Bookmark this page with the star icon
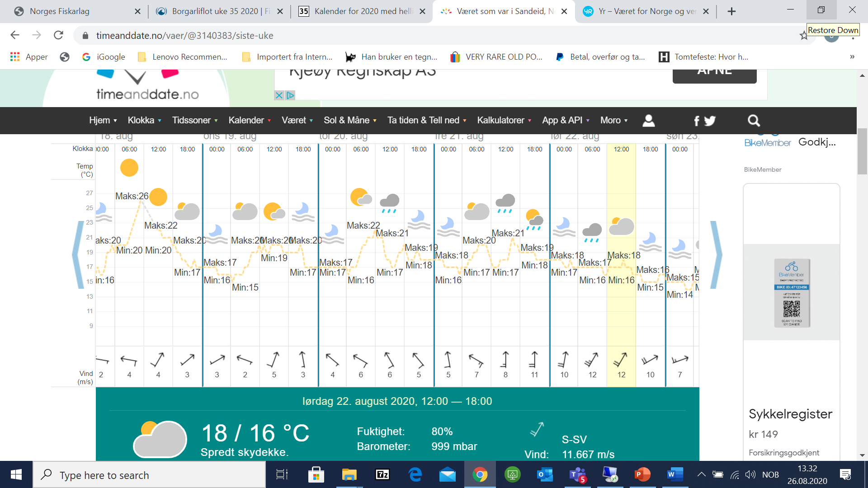This screenshot has width=868, height=488. [x=803, y=36]
